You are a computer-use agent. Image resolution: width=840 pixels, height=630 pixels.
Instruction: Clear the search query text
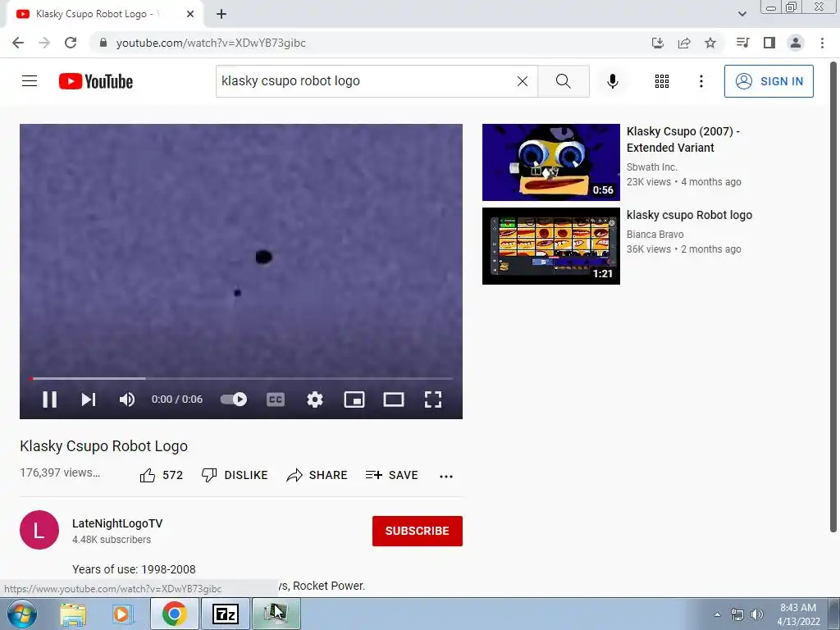tap(523, 81)
